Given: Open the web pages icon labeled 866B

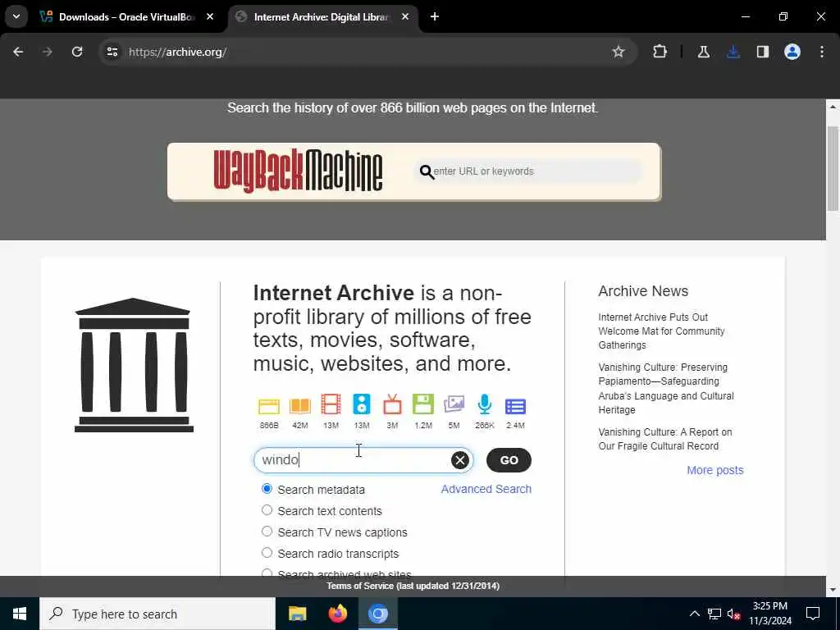Looking at the screenshot, I should 269,406.
